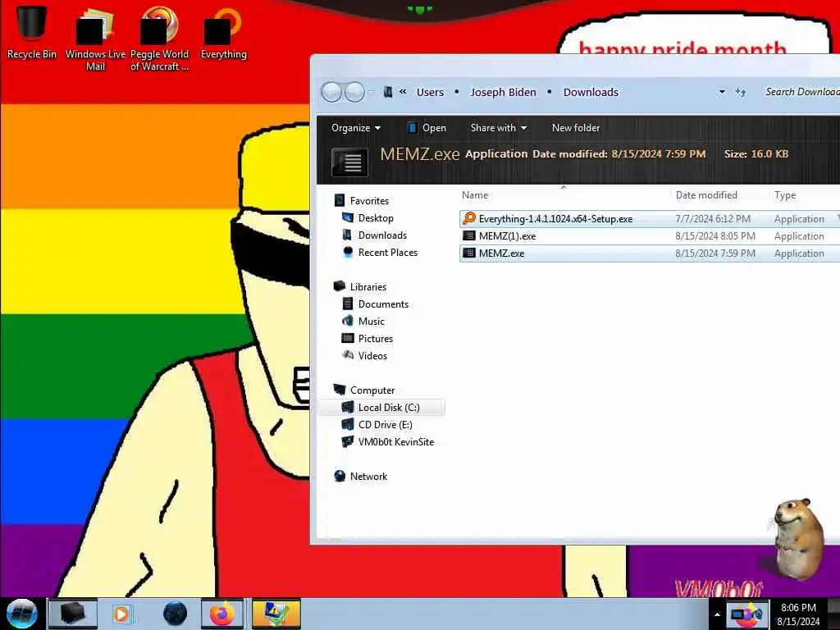Screen dimensions: 840x630
Task: Open the Share with dropdown
Action: pyautogui.click(x=498, y=127)
